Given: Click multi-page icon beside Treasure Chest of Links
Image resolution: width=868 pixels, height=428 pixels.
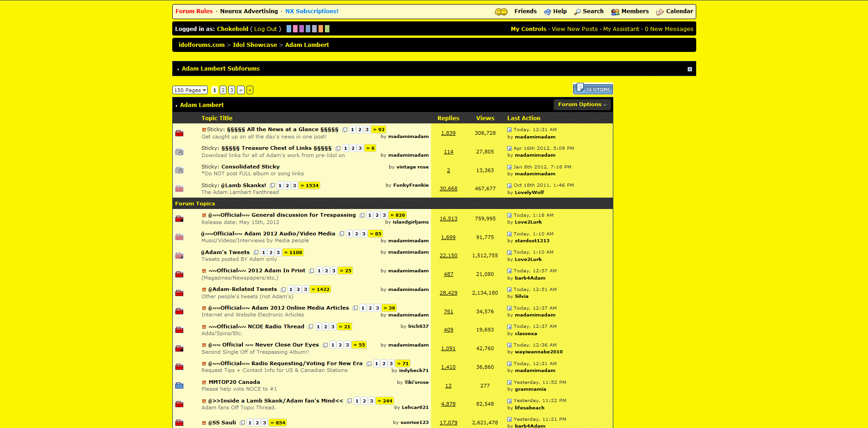Looking at the screenshot, I should click(x=338, y=148).
